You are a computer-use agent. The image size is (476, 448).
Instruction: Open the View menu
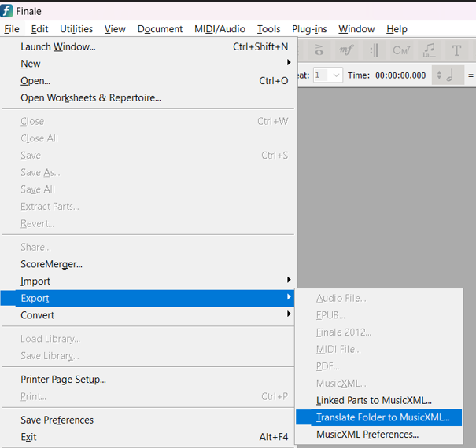coord(115,29)
